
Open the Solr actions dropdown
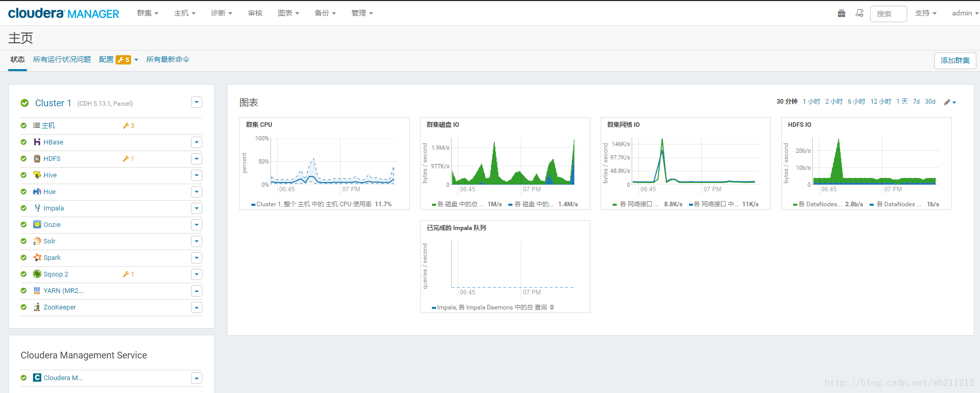197,241
